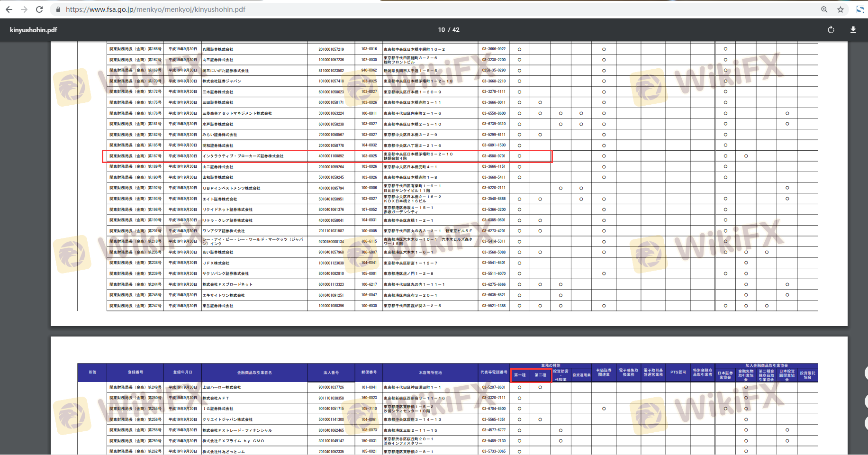Click the 第二種 column header
This screenshot has width=868, height=455.
[x=540, y=375]
